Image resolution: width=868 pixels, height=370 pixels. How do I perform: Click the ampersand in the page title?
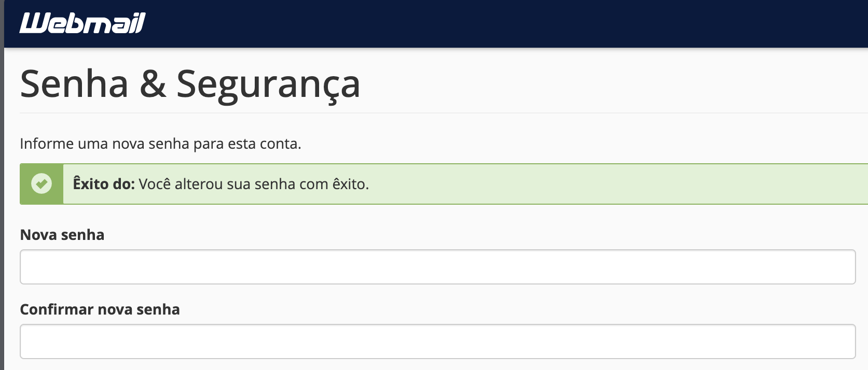coord(153,84)
